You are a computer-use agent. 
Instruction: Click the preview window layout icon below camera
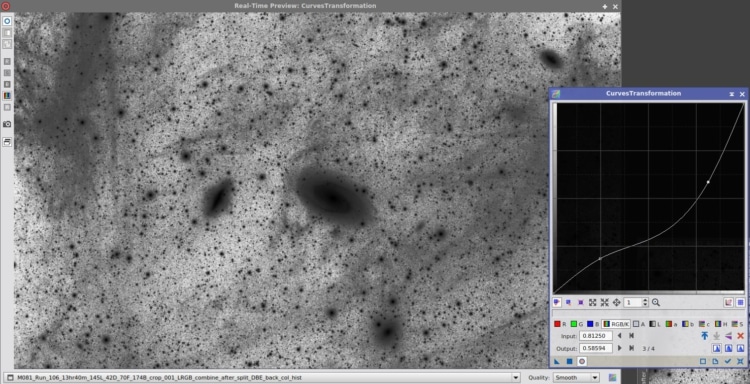pyautogui.click(x=7, y=142)
